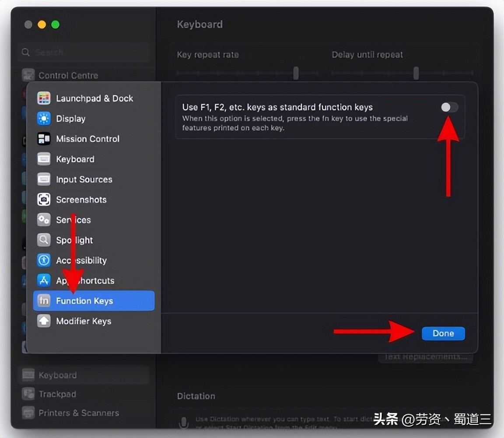
Task: Open Services shortcuts category
Action: coord(94,220)
